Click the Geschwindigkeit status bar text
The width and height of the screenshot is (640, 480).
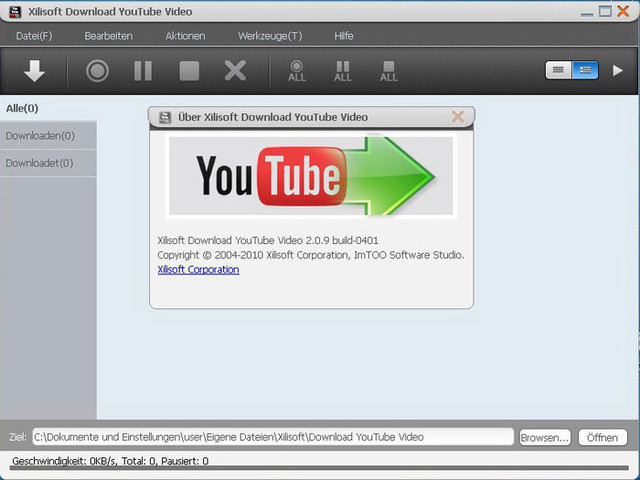[x=110, y=461]
